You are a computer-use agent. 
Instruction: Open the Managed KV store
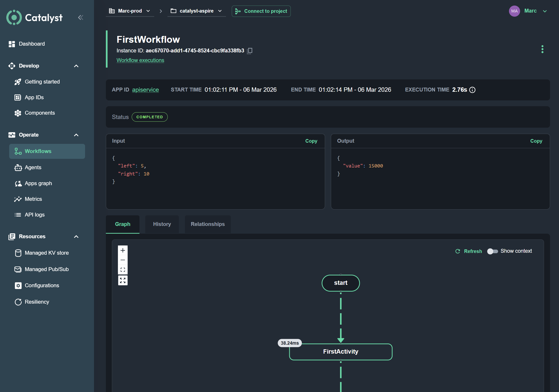47,253
